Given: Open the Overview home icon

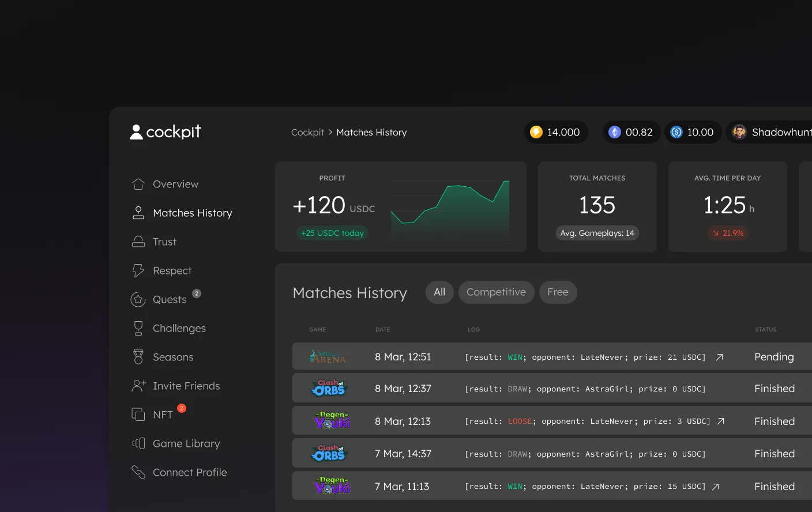Looking at the screenshot, I should (x=138, y=184).
